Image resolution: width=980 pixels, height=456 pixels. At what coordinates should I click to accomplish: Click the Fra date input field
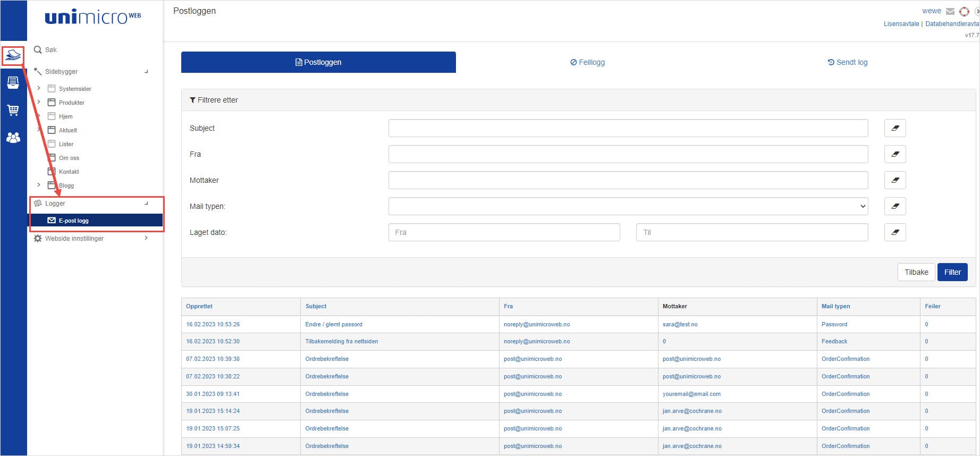504,232
